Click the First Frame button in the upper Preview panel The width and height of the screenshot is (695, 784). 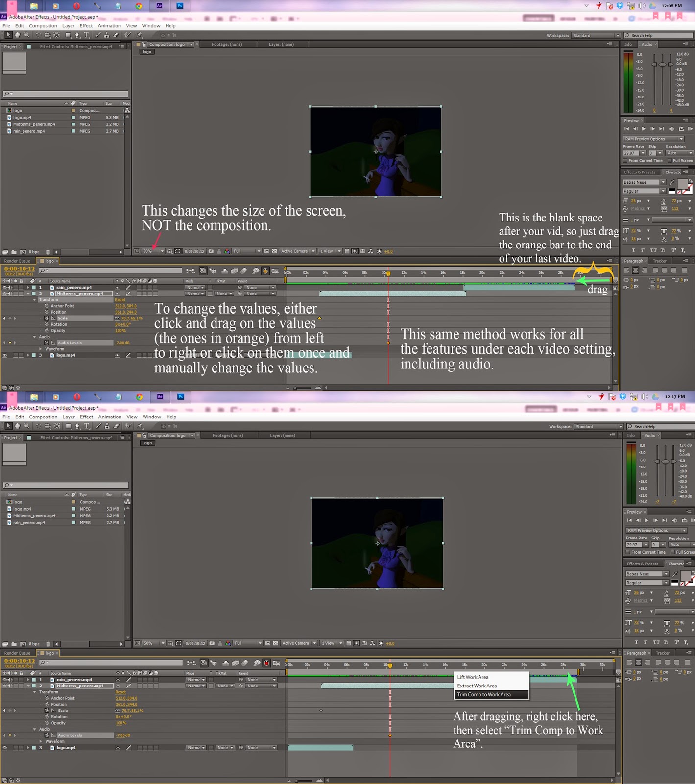626,129
